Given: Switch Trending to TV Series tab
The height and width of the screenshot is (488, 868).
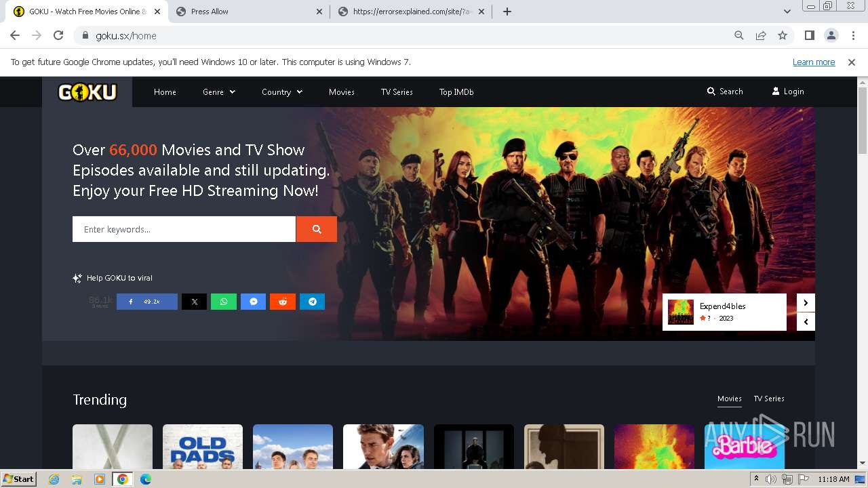Looking at the screenshot, I should pyautogui.click(x=769, y=399).
